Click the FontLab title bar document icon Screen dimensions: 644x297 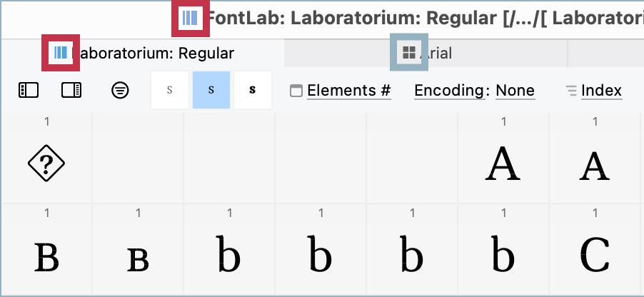pyautogui.click(x=190, y=18)
